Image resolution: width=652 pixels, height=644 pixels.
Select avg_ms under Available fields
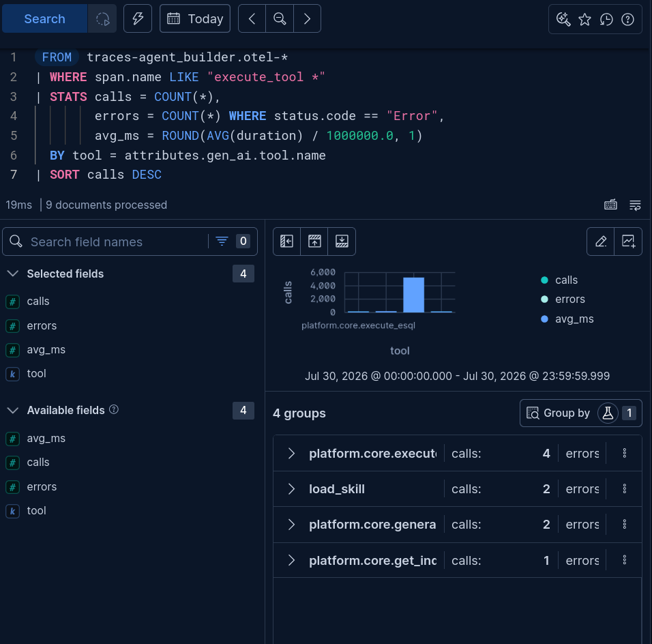[46, 439]
